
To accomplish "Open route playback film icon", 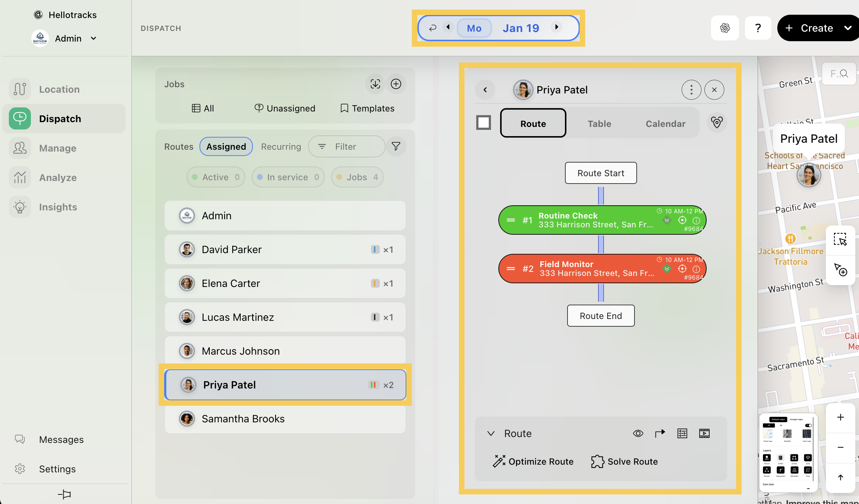I will pos(704,433).
